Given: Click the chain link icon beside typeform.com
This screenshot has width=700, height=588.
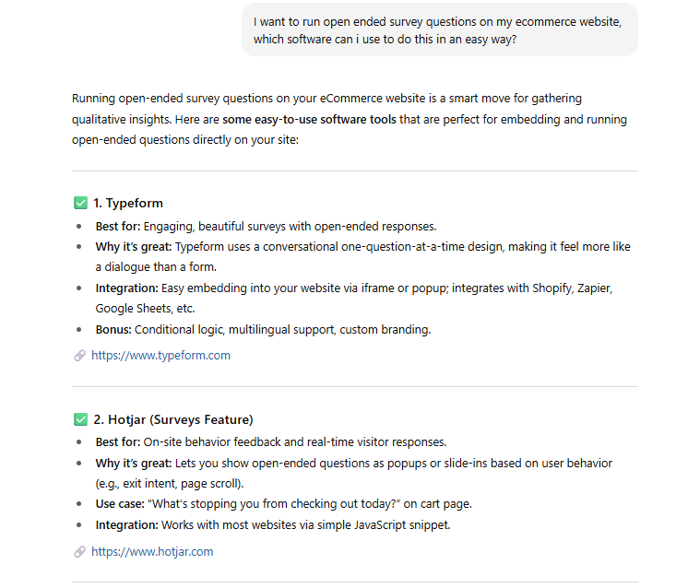Looking at the screenshot, I should tap(79, 356).
